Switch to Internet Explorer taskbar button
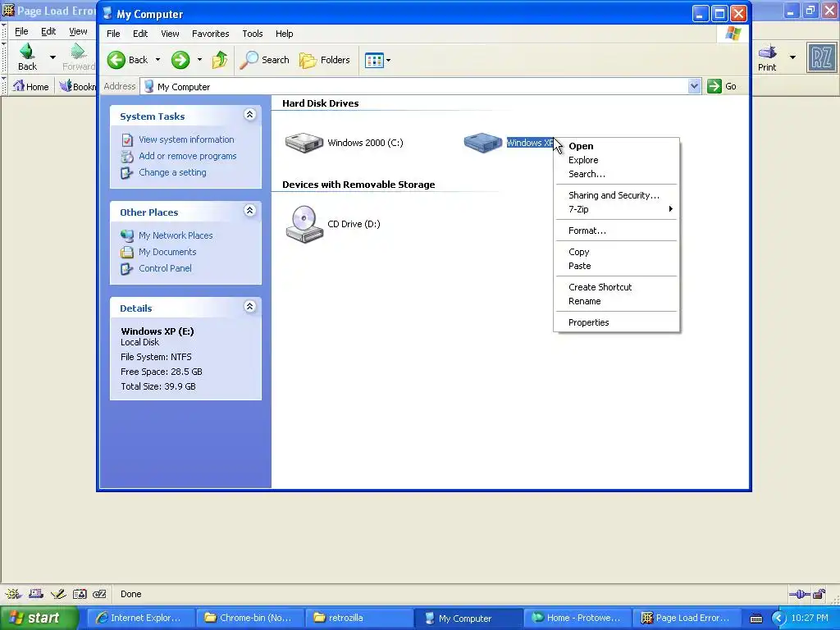The width and height of the screenshot is (840, 630). pos(140,619)
